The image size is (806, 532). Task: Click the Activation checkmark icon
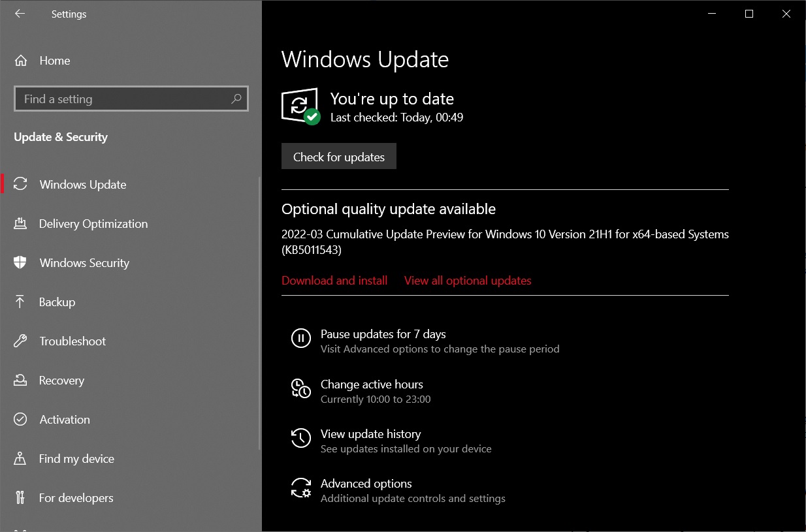(x=22, y=419)
